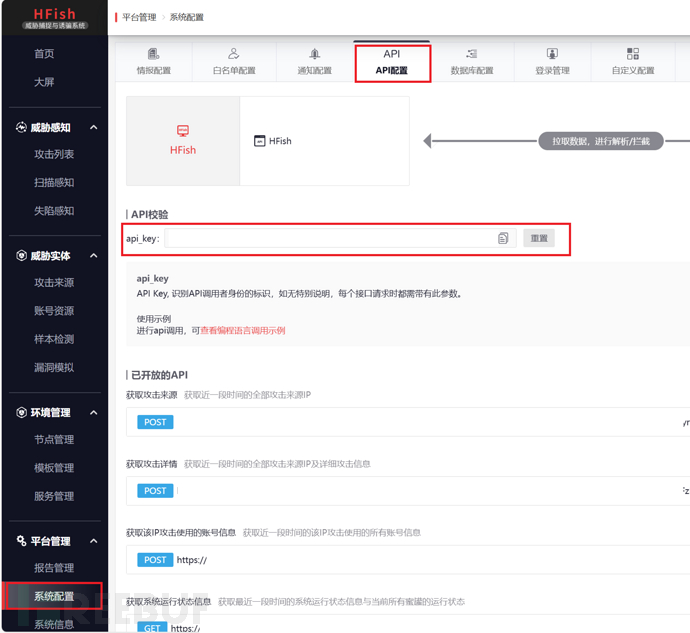
Task: Click the HFish card on the left
Action: point(183,141)
